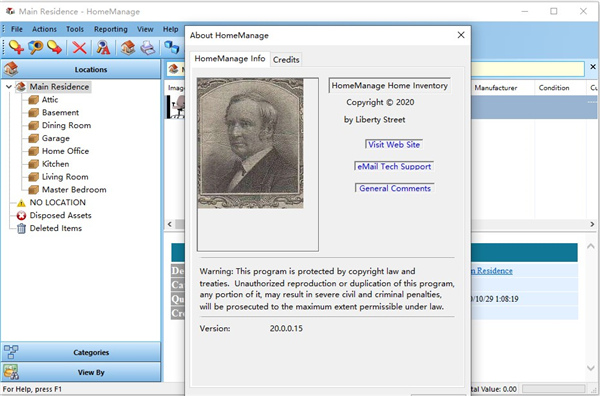The height and width of the screenshot is (396, 600).
Task: Click the Add item key toolbar icon
Action: [16, 47]
